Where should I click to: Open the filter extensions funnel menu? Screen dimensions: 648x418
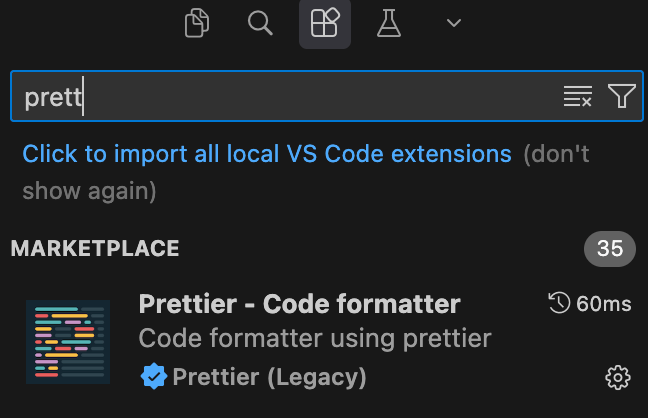click(x=621, y=97)
